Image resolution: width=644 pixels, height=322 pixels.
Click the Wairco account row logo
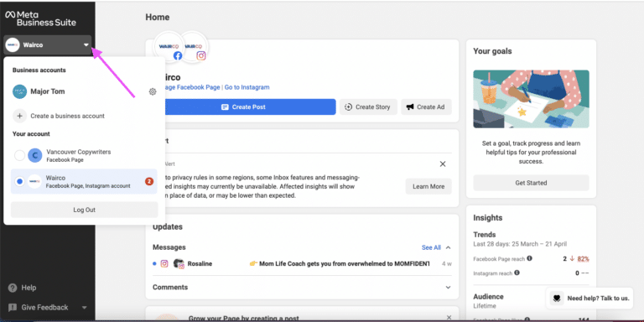[x=35, y=181]
